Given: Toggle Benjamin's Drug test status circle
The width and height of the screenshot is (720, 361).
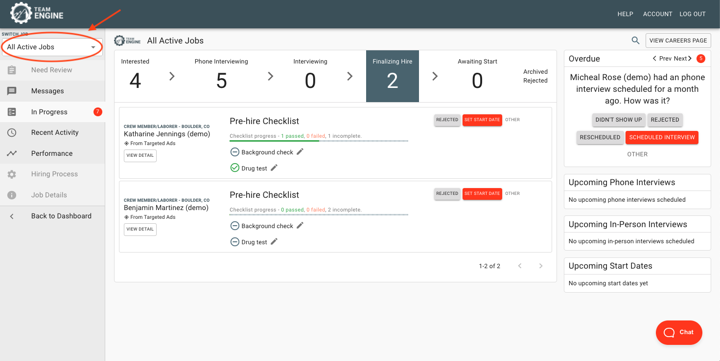Looking at the screenshot, I should tap(235, 242).
